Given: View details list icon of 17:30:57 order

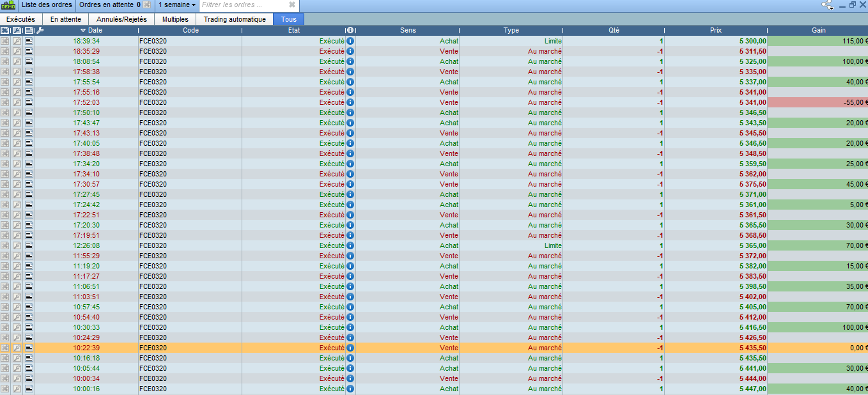Looking at the screenshot, I should click(x=29, y=184).
